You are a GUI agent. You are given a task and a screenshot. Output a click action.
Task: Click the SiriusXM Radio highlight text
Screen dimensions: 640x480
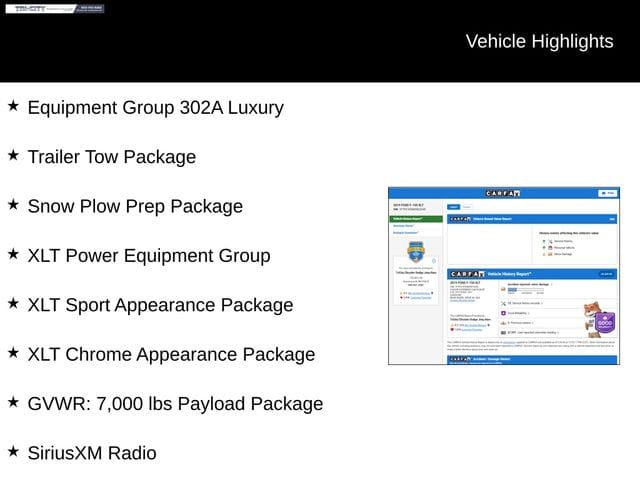point(92,453)
